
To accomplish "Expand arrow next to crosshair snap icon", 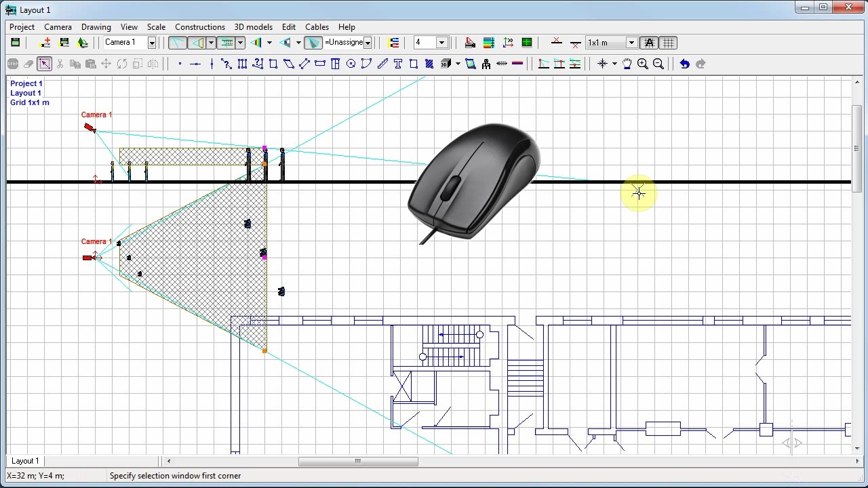I will coord(614,64).
